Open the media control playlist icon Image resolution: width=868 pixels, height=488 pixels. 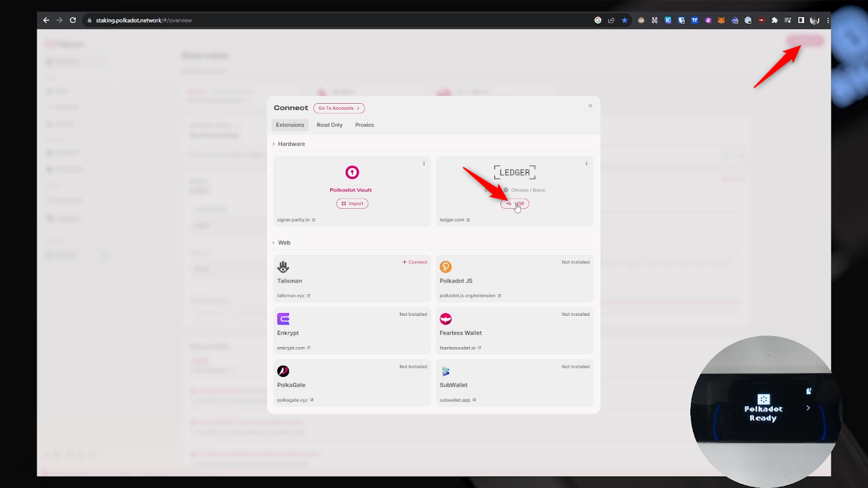(x=788, y=20)
